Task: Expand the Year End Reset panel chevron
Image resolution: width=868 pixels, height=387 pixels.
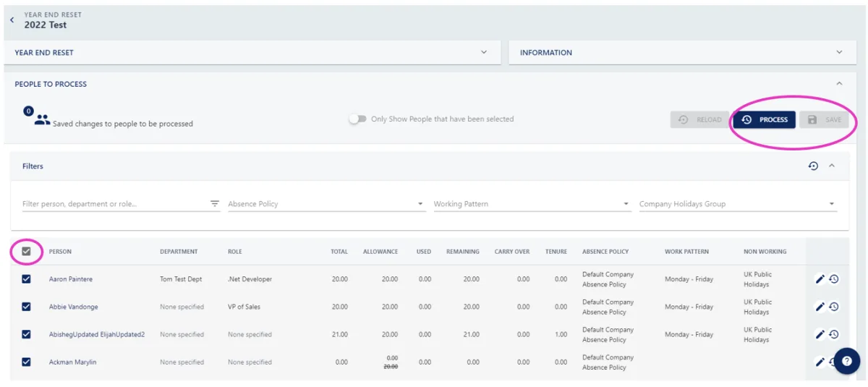Action: tap(484, 52)
